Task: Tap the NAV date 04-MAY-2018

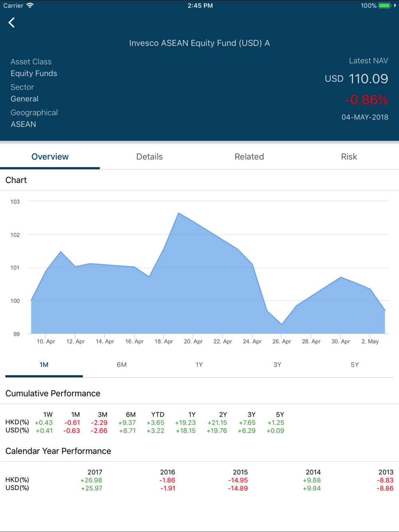Action: pyautogui.click(x=365, y=117)
